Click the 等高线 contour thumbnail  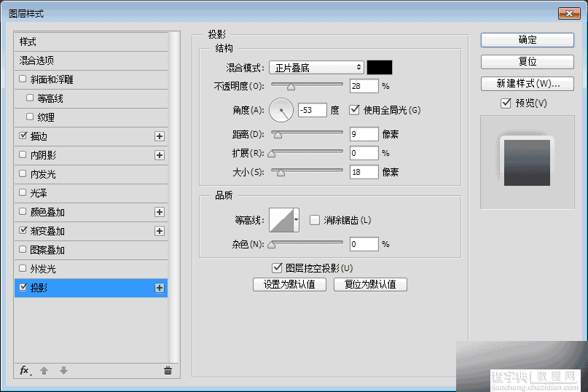click(x=281, y=220)
